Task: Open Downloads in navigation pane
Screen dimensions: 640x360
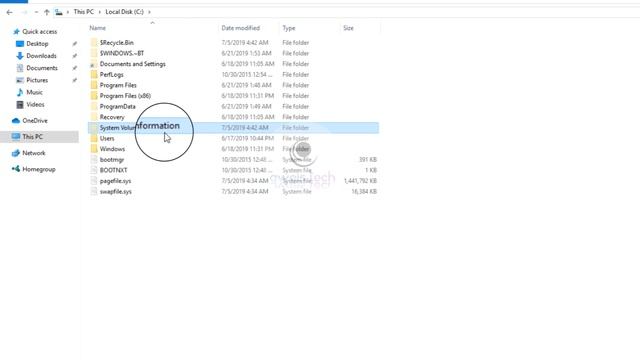Action: coord(41,56)
